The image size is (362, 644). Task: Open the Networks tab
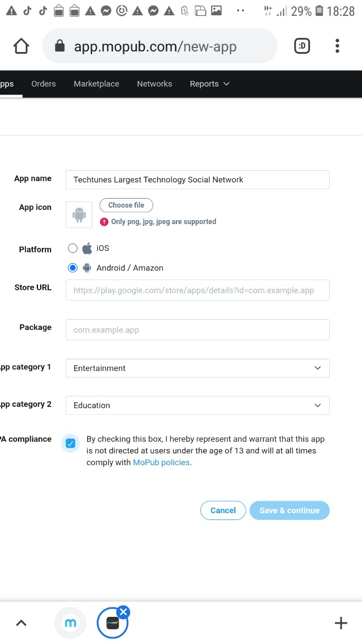point(154,84)
